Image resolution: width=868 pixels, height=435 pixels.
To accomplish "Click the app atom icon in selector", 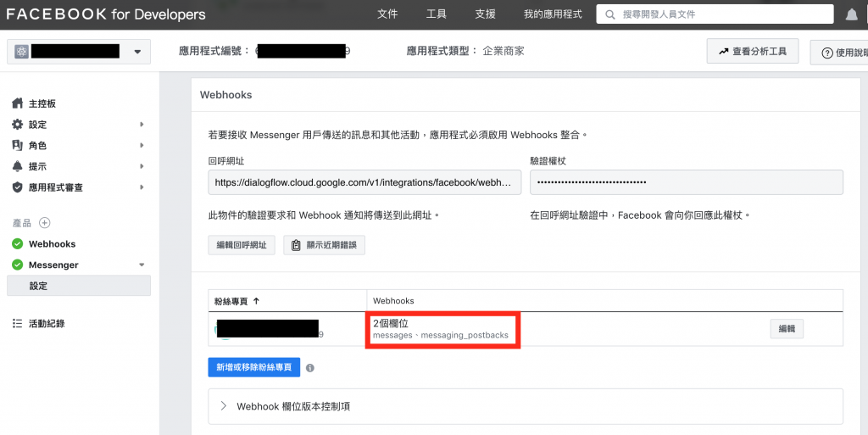I will click(x=21, y=52).
